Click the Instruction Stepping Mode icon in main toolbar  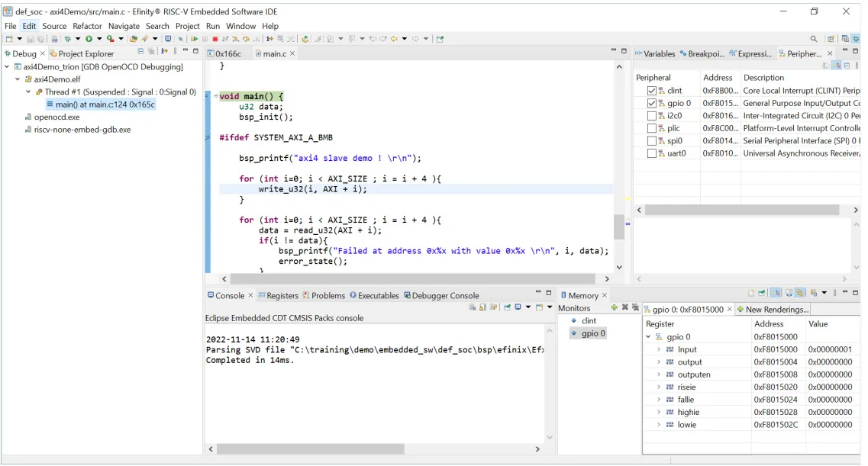[269, 39]
